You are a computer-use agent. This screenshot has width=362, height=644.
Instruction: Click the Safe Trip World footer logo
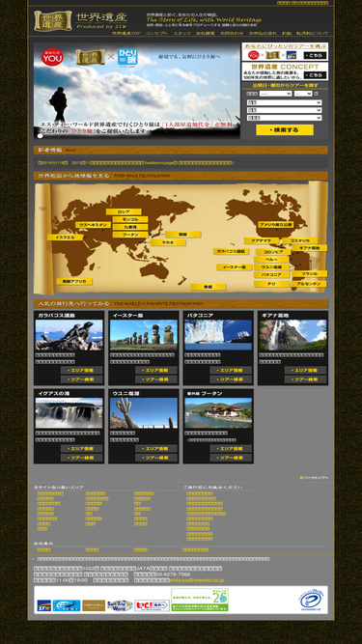120,605
